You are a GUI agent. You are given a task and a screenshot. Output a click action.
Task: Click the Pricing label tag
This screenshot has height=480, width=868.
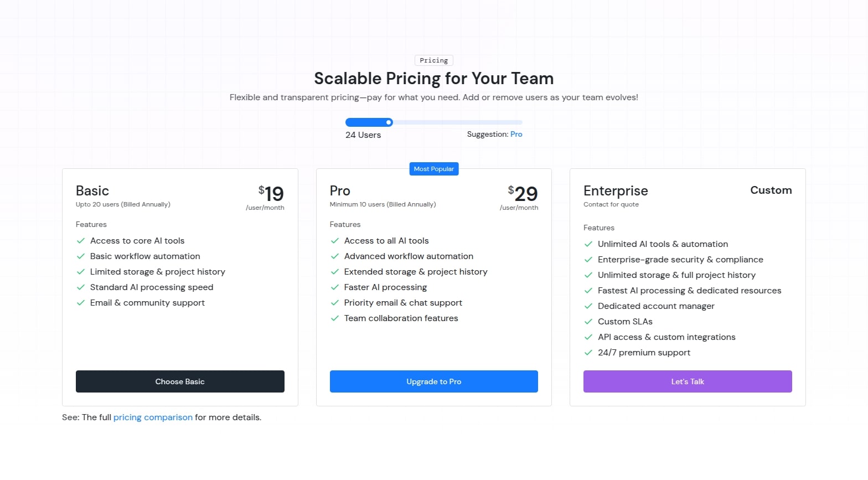(x=434, y=60)
